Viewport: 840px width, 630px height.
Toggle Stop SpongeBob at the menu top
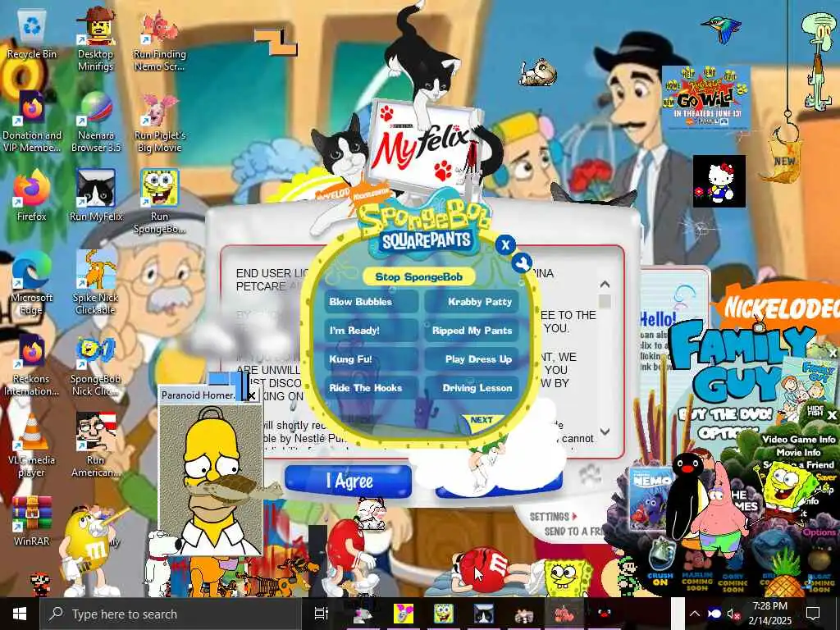click(418, 277)
